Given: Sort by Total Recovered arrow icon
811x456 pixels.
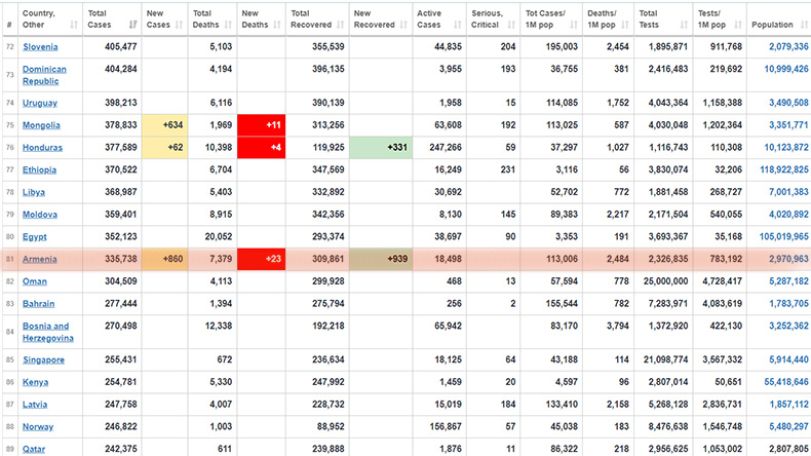Looking at the screenshot, I should tap(340, 24).
